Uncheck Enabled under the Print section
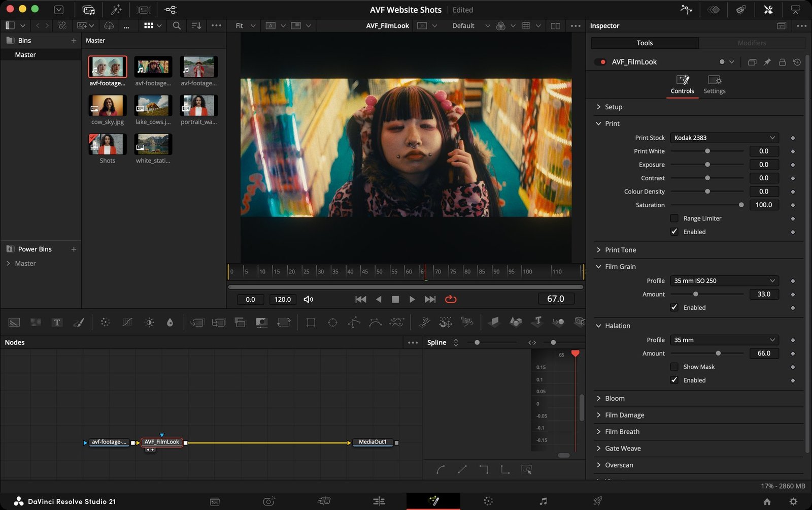This screenshot has width=812, height=510. pyautogui.click(x=674, y=232)
